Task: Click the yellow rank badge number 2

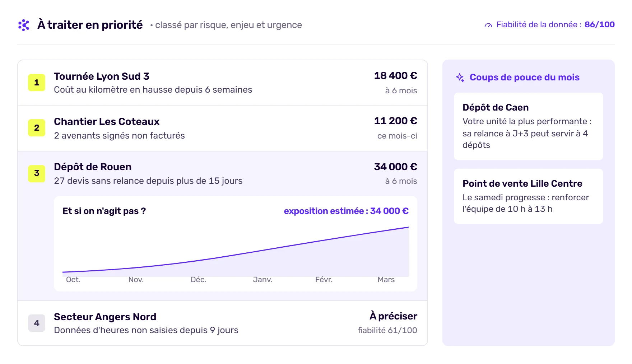Action: click(x=37, y=128)
